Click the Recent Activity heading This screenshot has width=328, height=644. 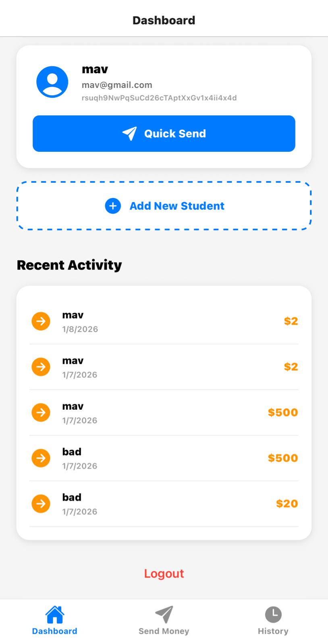[69, 265]
